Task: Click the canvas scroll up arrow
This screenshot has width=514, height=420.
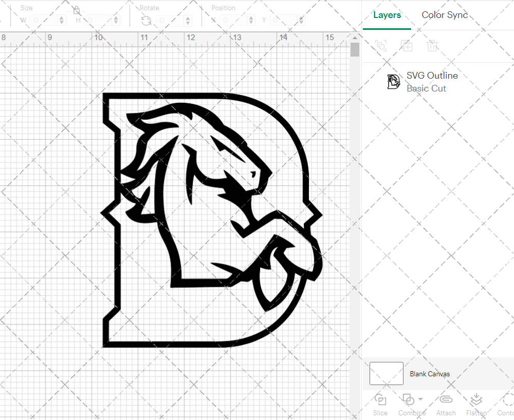Action: pos(355,38)
